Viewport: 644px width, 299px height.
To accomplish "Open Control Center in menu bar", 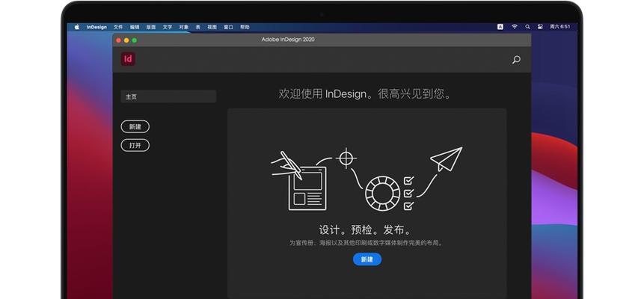I will (x=540, y=27).
